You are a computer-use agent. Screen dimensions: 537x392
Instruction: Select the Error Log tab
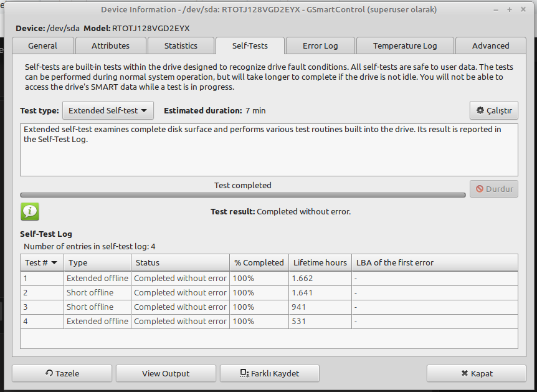click(x=320, y=45)
